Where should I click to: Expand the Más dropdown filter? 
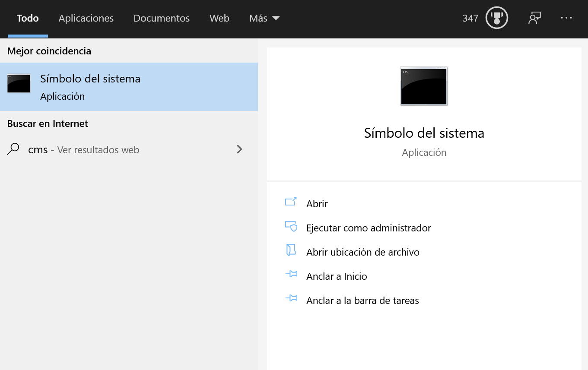264,18
